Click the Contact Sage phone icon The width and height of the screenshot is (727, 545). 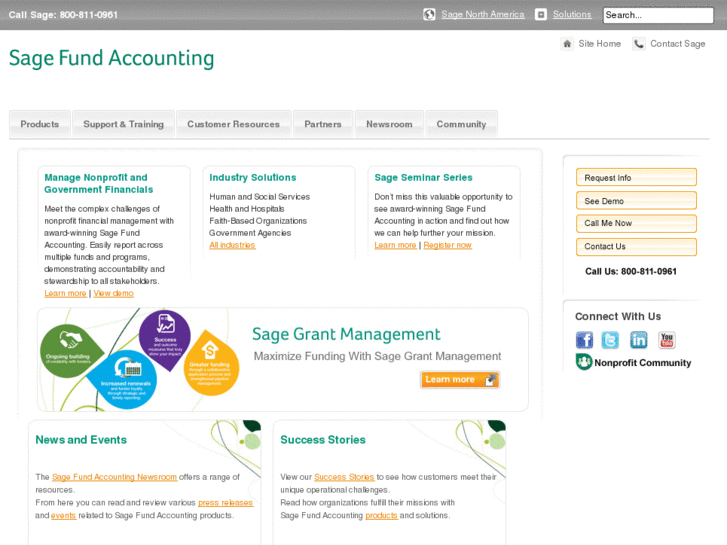639,44
